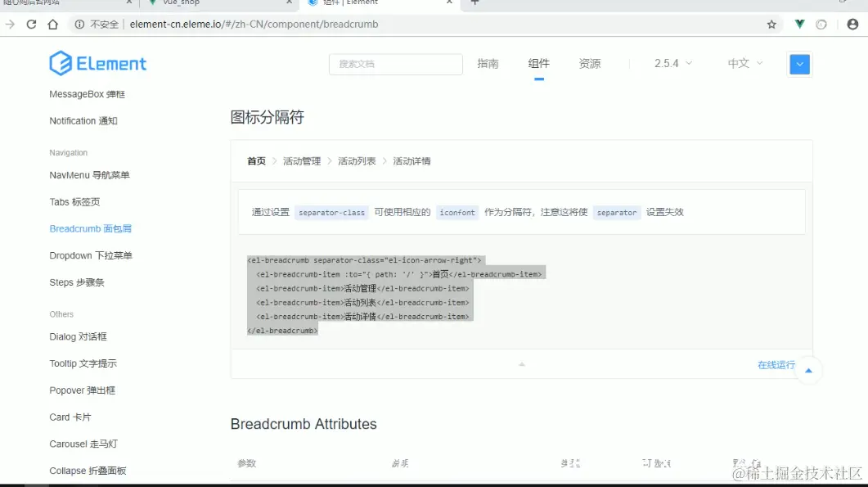868x487 pixels.
Task: Click the back navigation arrow
Action: tap(10, 25)
